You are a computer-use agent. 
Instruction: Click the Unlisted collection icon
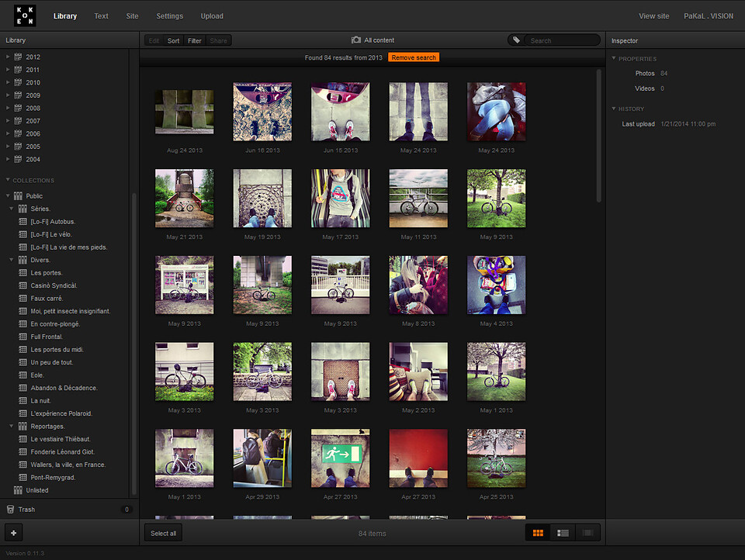coord(18,490)
